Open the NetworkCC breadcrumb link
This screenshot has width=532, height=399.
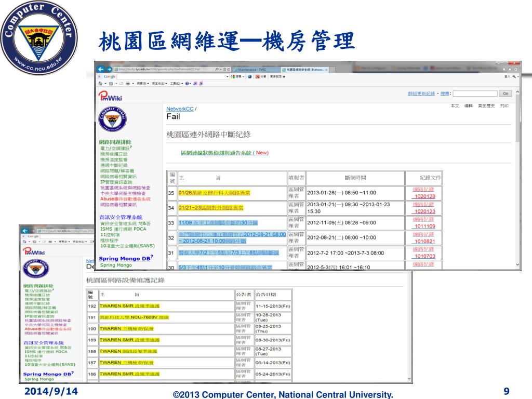[180, 109]
